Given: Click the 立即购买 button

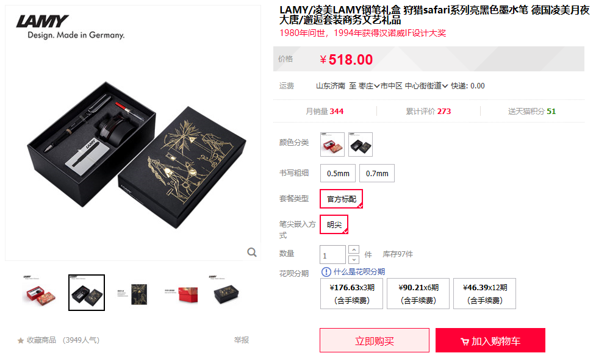Looking at the screenshot, I should 375,340.
